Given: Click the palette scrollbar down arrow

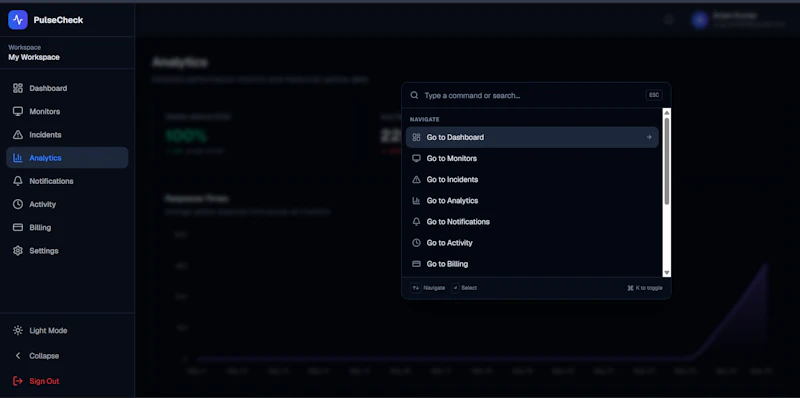Looking at the screenshot, I should [667, 273].
